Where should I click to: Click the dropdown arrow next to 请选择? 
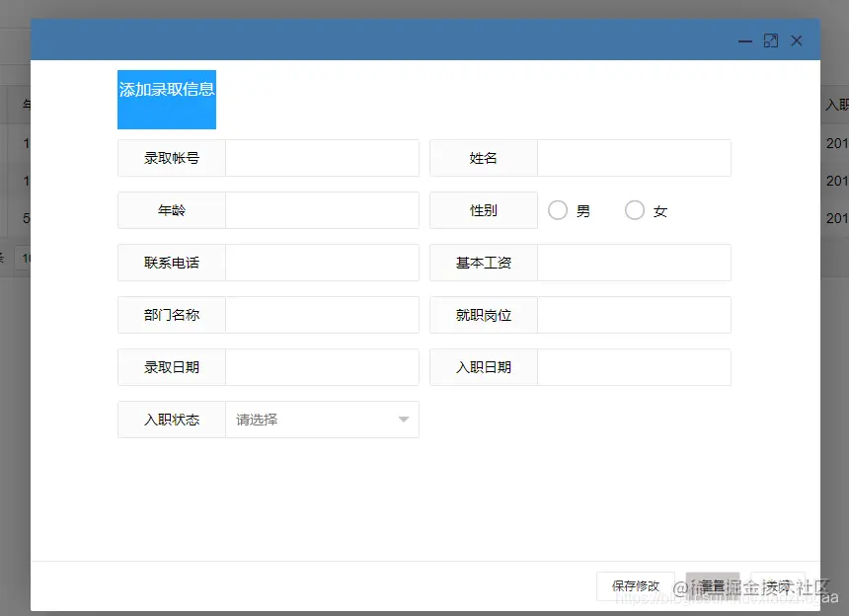pyautogui.click(x=403, y=419)
